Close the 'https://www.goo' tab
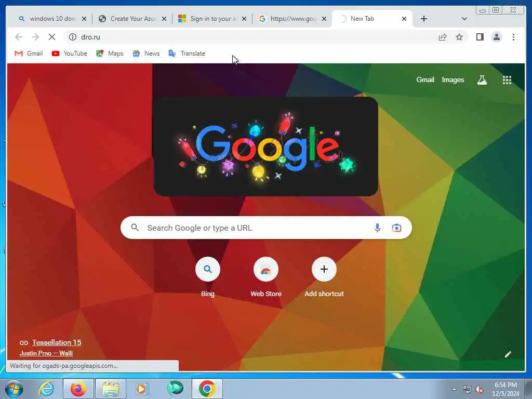532x399 pixels. [324, 19]
